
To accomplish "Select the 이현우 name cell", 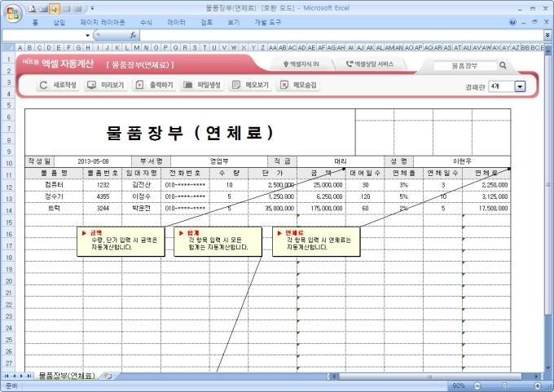I will [462, 161].
